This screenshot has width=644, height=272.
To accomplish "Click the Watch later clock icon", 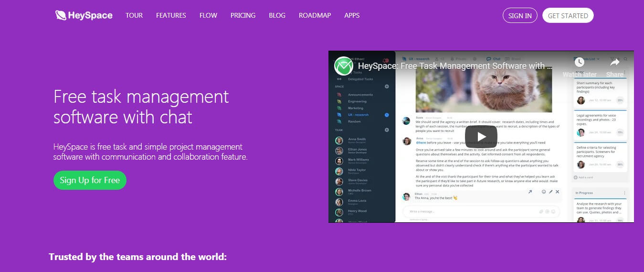I will point(579,63).
